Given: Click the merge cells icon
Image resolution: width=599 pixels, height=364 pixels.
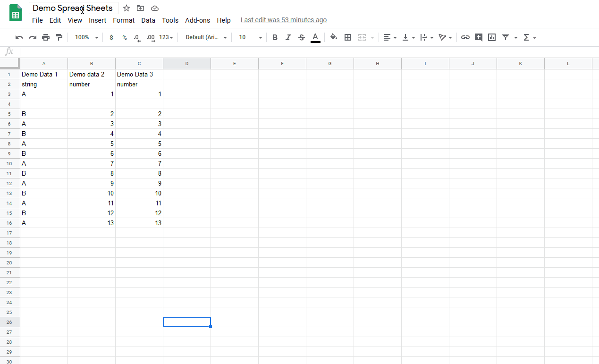Looking at the screenshot, I should (x=362, y=37).
